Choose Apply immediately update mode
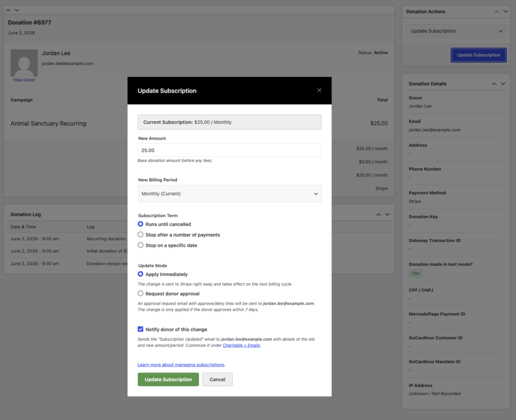This screenshot has width=516, height=420. pos(140,274)
